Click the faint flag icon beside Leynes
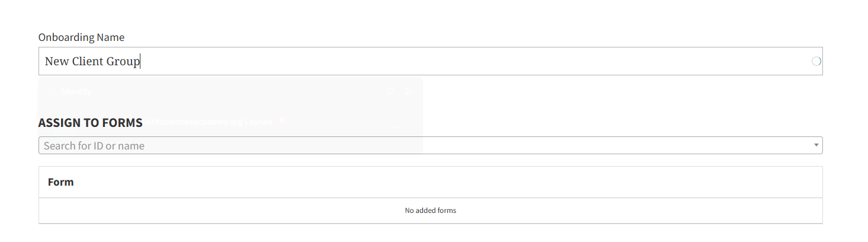Viewport: 868px width, 242px height. coord(282,120)
